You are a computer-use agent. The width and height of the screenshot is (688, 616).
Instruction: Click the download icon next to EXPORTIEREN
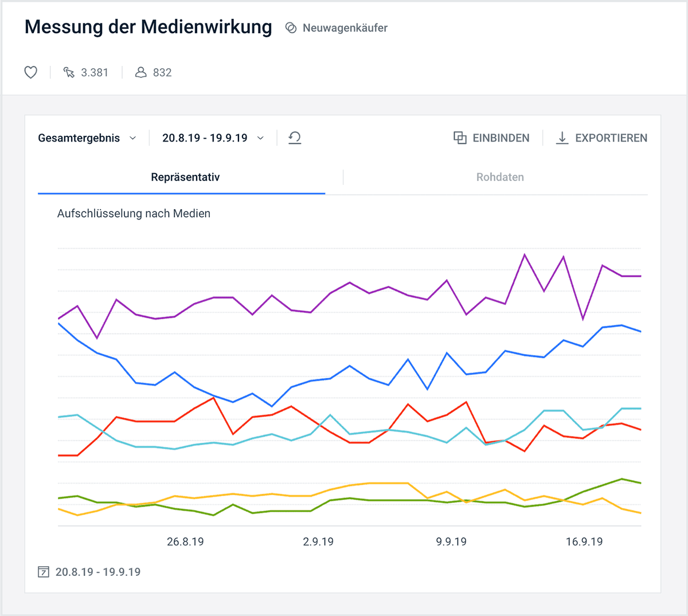click(562, 138)
